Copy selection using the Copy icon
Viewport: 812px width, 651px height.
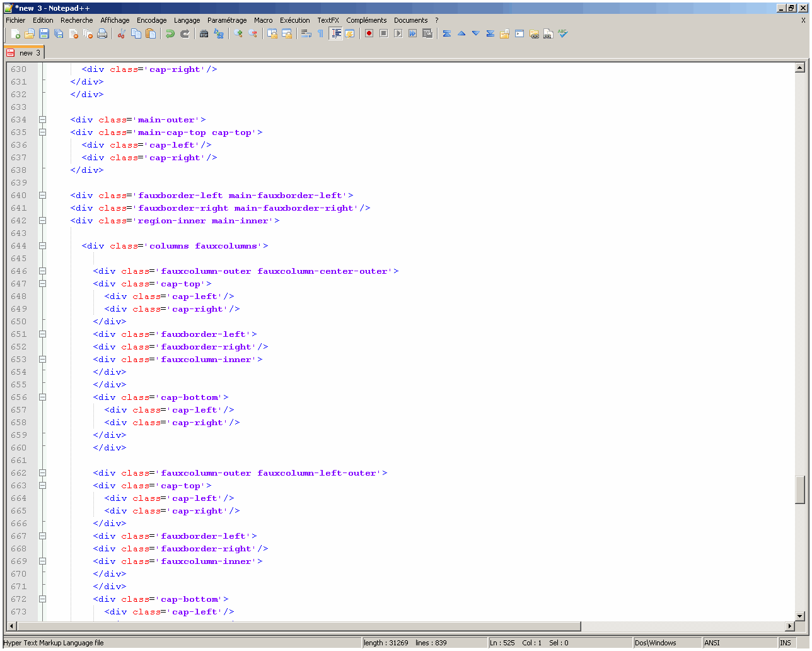point(136,33)
